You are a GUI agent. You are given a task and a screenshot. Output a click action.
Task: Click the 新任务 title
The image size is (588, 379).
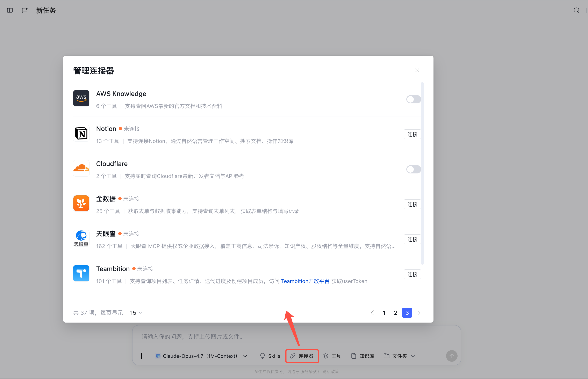46,10
